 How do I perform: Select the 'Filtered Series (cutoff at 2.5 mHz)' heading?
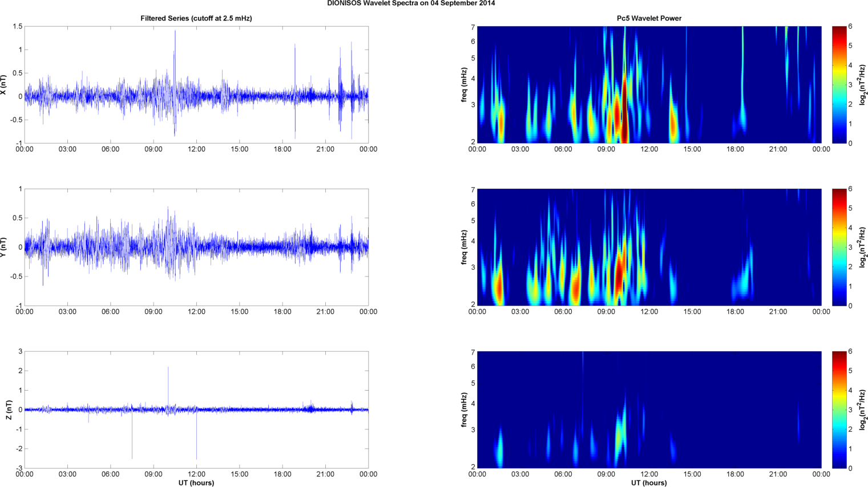(196, 18)
